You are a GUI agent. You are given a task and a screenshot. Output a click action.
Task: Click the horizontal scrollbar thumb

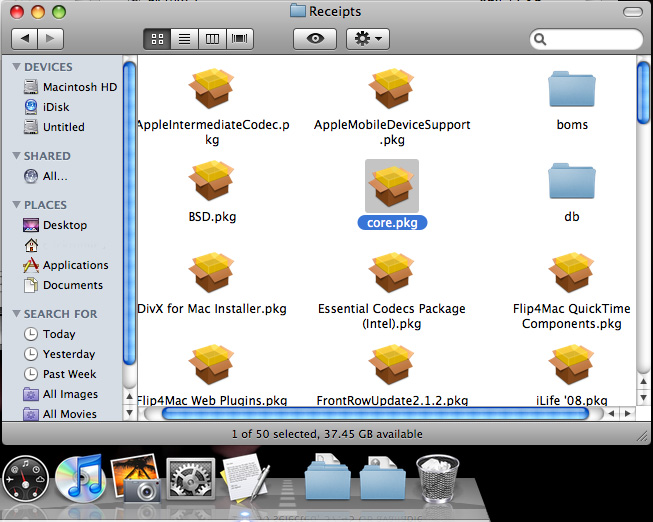tap(375, 414)
